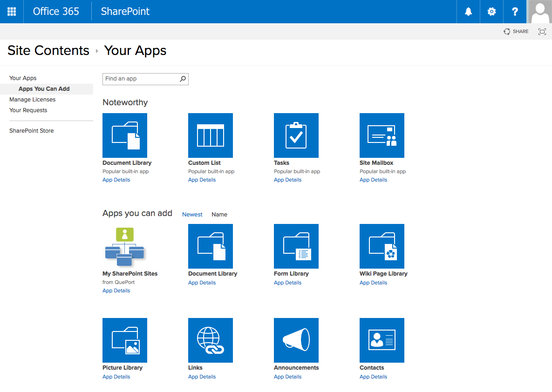Image resolution: width=552 pixels, height=392 pixels.
Task: Open App Details for Contacts
Action: click(373, 377)
